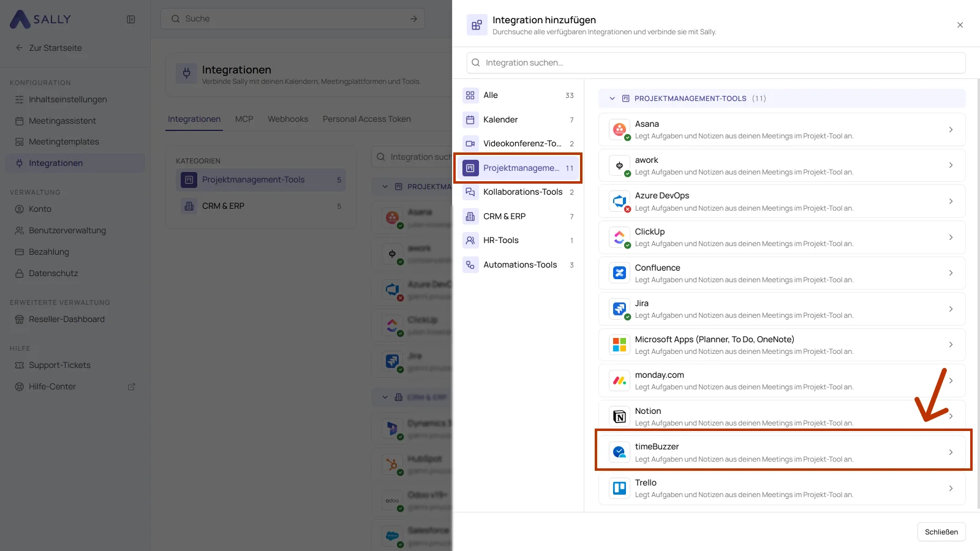Open Jira row chevron arrow
980x551 pixels.
951,309
